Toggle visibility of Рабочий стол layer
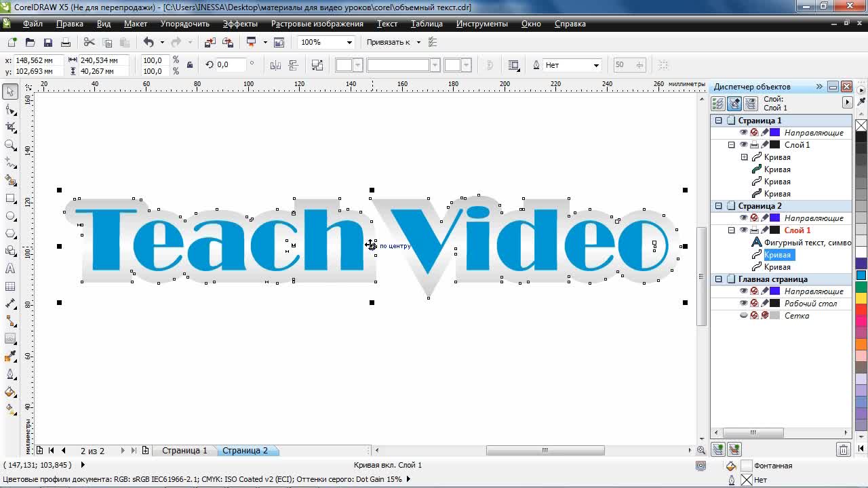Image resolution: width=868 pixels, height=488 pixels. [x=743, y=304]
